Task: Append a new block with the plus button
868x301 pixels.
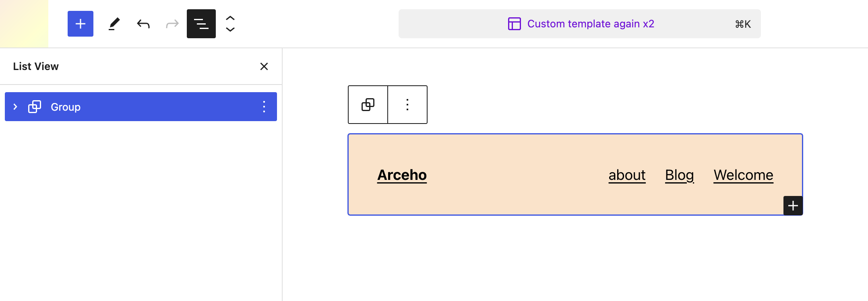Action: 793,206
